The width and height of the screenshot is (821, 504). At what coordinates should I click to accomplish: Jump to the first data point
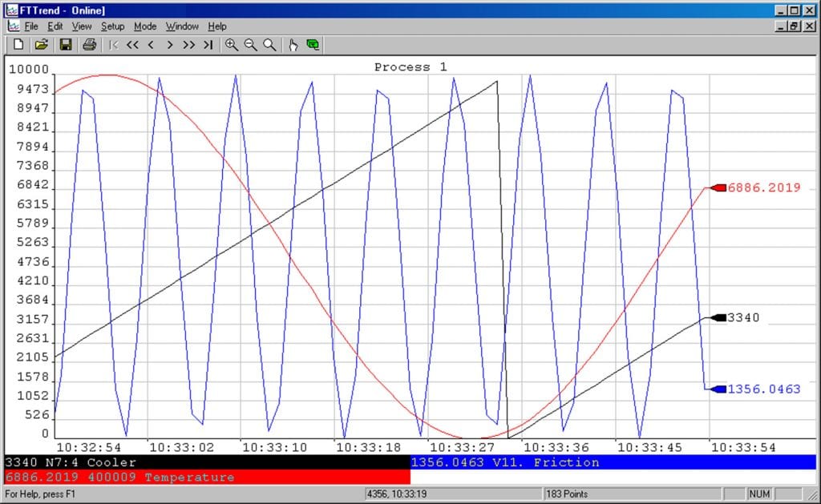click(113, 45)
